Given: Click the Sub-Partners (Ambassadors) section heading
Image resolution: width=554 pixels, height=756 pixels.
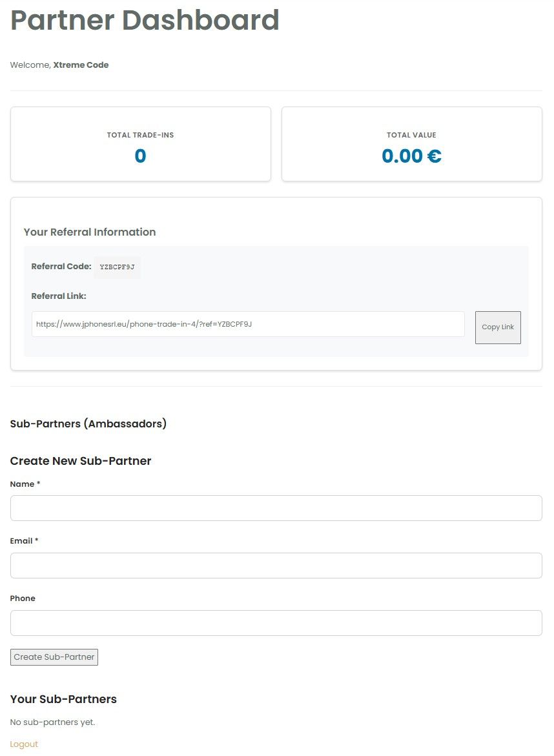Looking at the screenshot, I should coord(88,424).
